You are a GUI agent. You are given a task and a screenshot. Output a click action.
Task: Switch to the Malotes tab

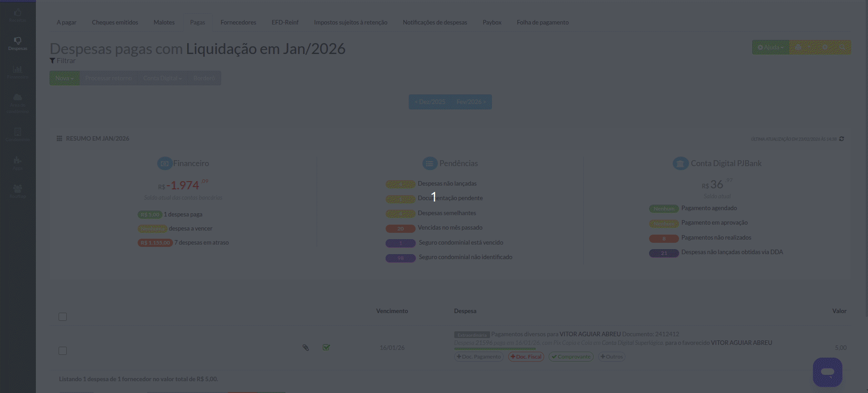164,22
